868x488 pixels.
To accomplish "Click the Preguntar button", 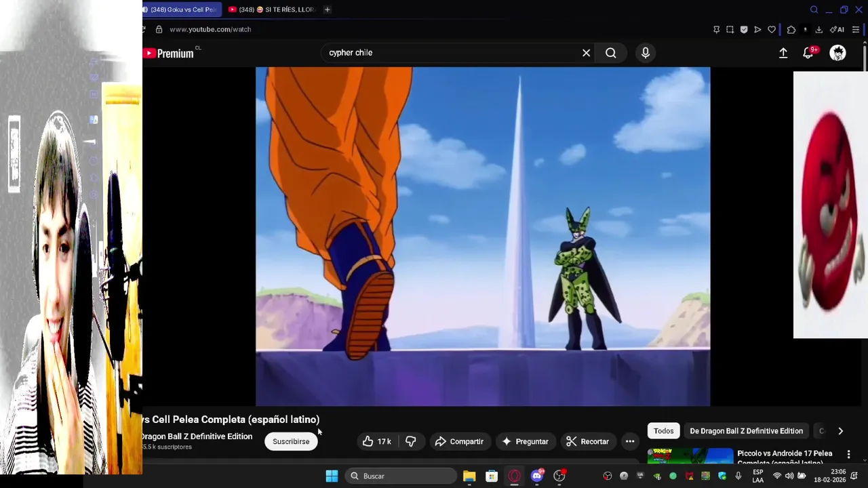I will pos(525,441).
